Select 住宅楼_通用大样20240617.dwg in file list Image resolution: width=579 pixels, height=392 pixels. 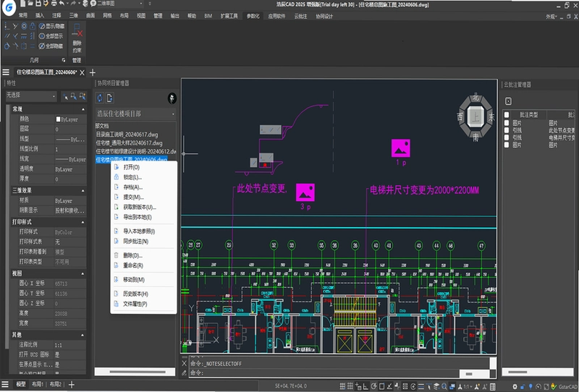pos(130,143)
